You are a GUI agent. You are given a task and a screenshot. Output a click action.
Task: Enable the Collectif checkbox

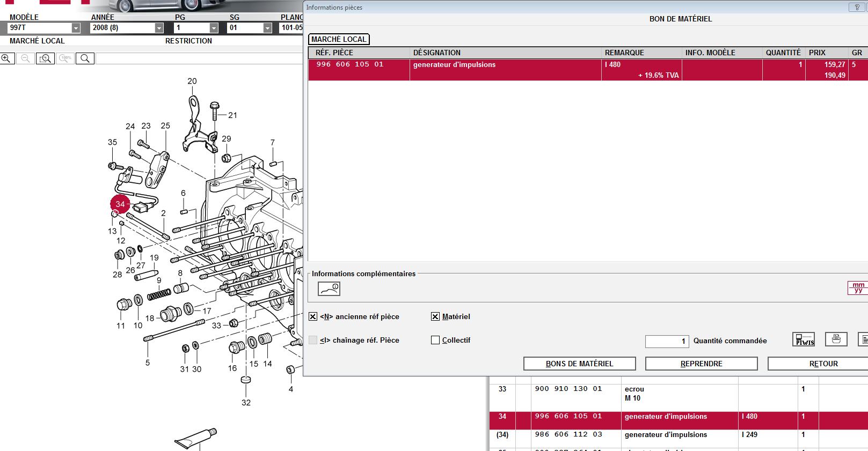point(435,340)
